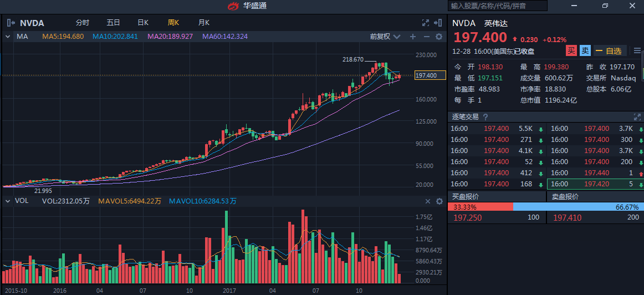Expand the VOL indicator chevron

[8, 201]
